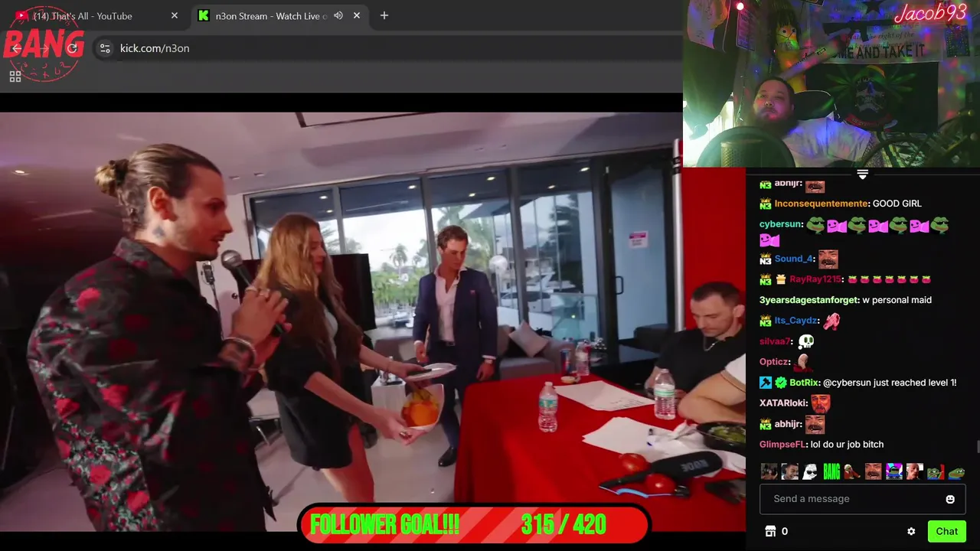The width and height of the screenshot is (980, 551).
Task: Open the apps grid icon in bookmarks bar
Action: (x=15, y=77)
